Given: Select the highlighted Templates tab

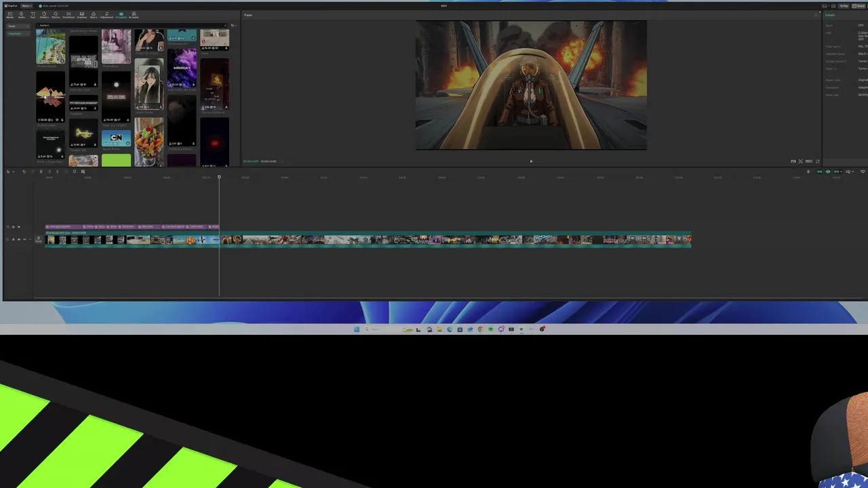Looking at the screenshot, I should (121, 15).
